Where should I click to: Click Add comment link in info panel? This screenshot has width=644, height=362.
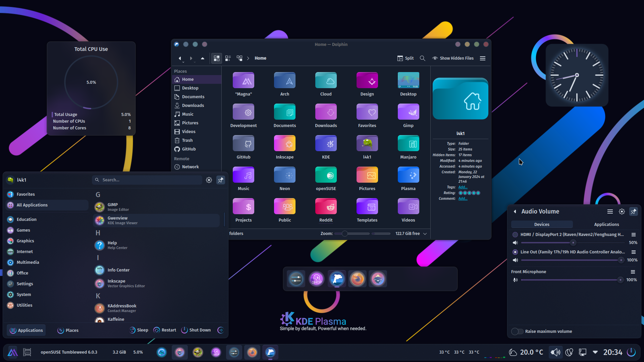point(463,199)
